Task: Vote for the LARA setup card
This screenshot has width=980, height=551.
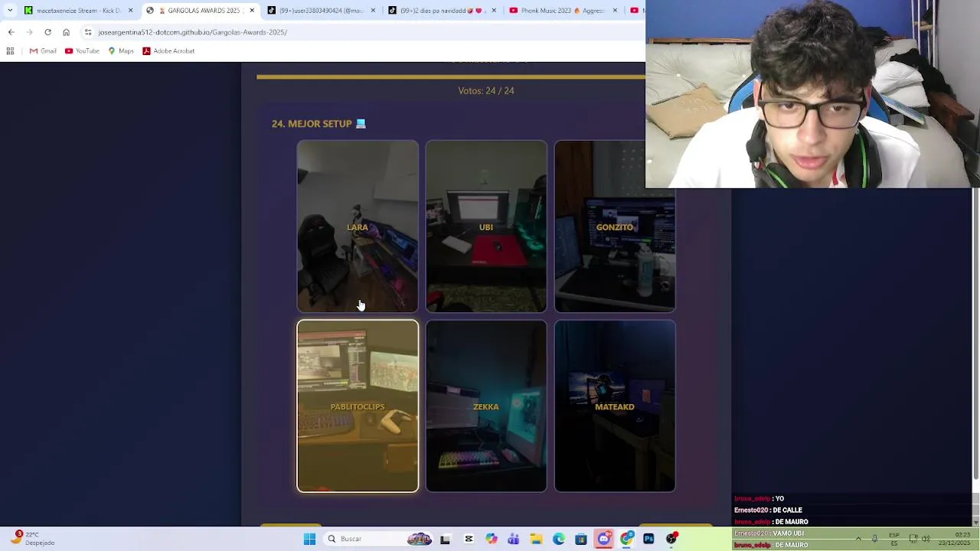Action: point(358,227)
